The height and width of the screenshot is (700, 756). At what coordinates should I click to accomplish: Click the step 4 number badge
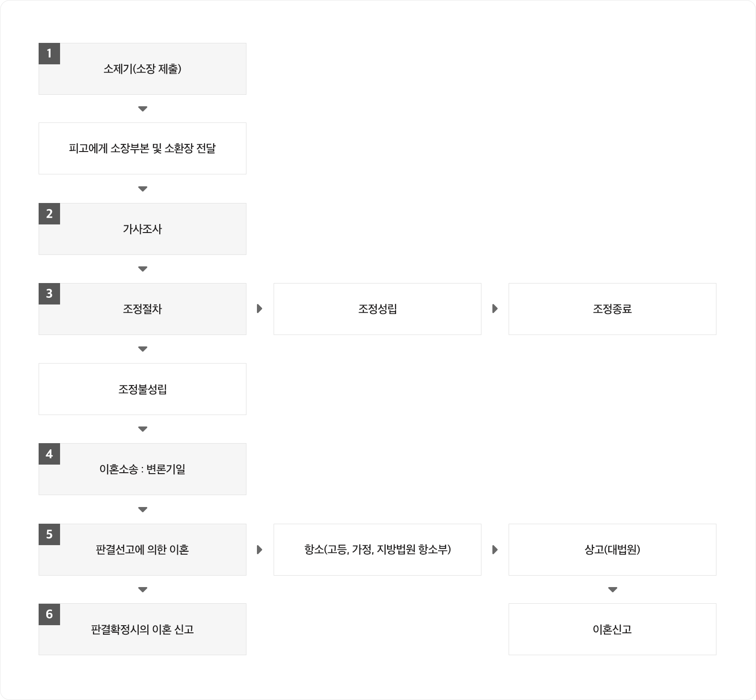tap(49, 454)
